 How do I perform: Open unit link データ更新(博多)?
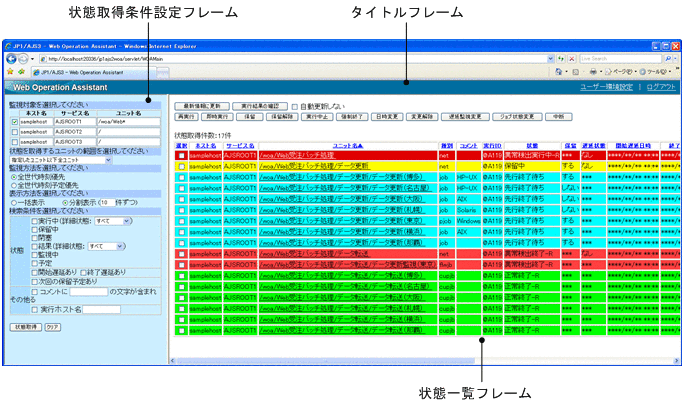(x=342, y=177)
